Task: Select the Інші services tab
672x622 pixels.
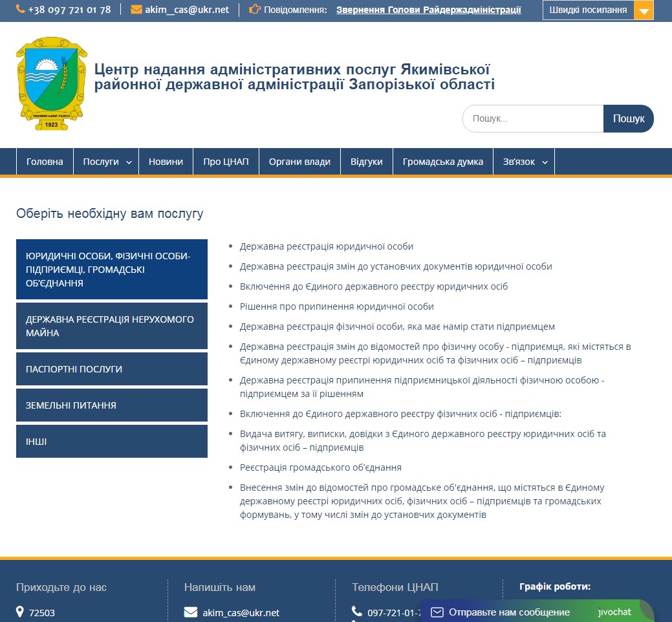Action: pos(112,441)
